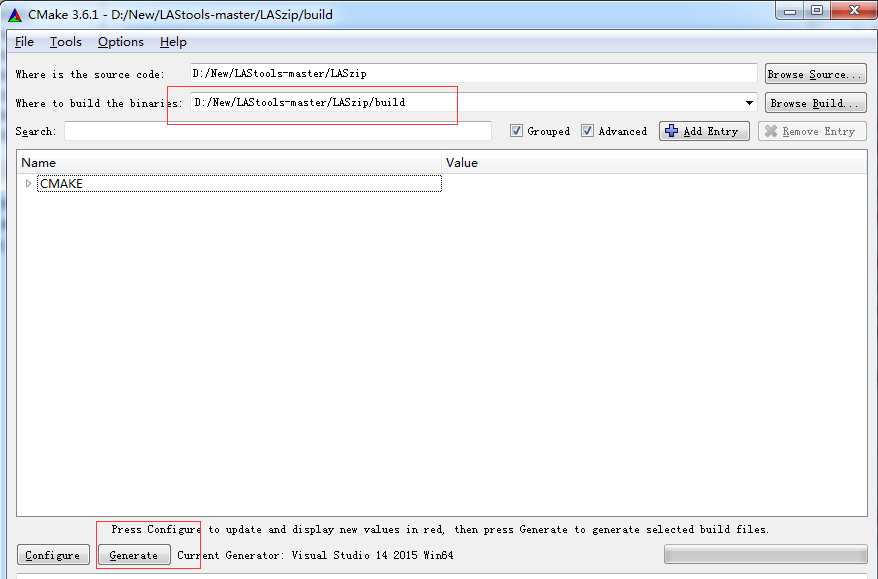This screenshot has height=579, width=878.
Task: Click the Configure button
Action: 53,555
